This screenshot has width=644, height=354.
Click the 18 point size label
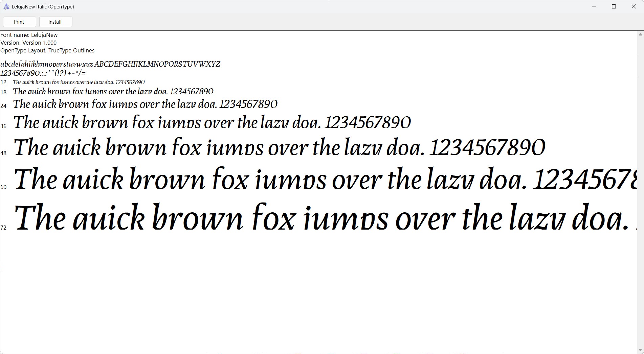(3, 92)
